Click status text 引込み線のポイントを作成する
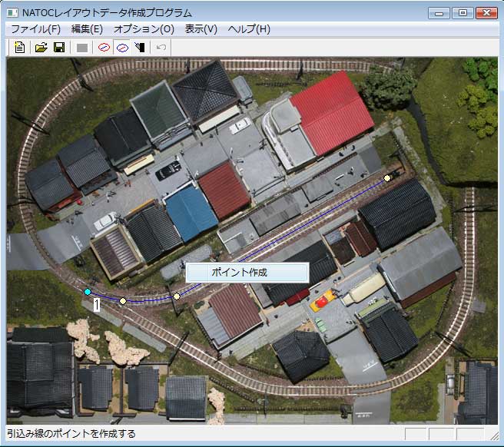This screenshot has height=447, width=504. point(71,434)
